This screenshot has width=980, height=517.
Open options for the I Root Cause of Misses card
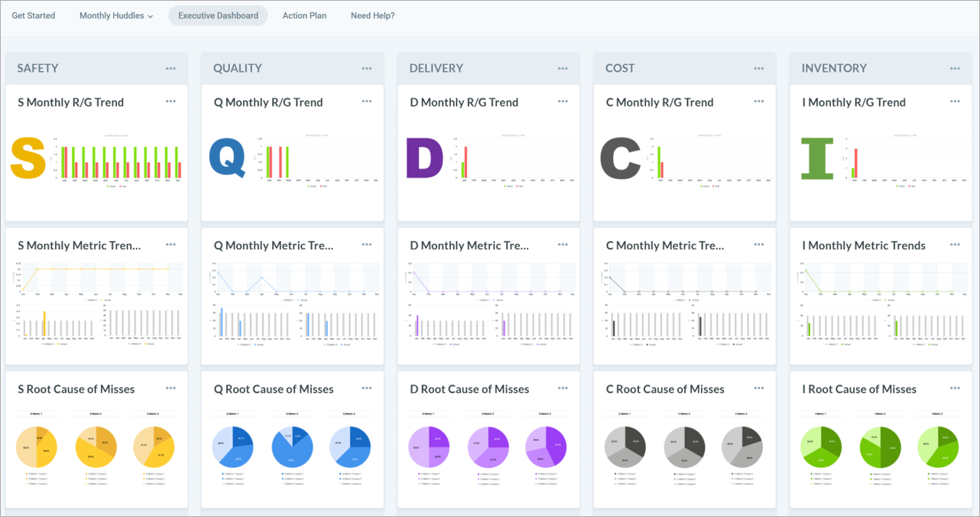955,389
